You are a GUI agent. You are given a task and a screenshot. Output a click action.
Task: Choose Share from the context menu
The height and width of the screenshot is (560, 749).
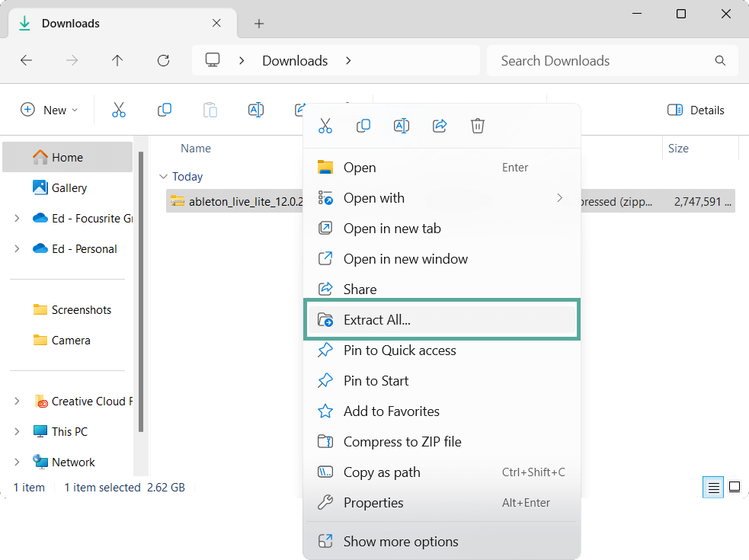click(442, 289)
